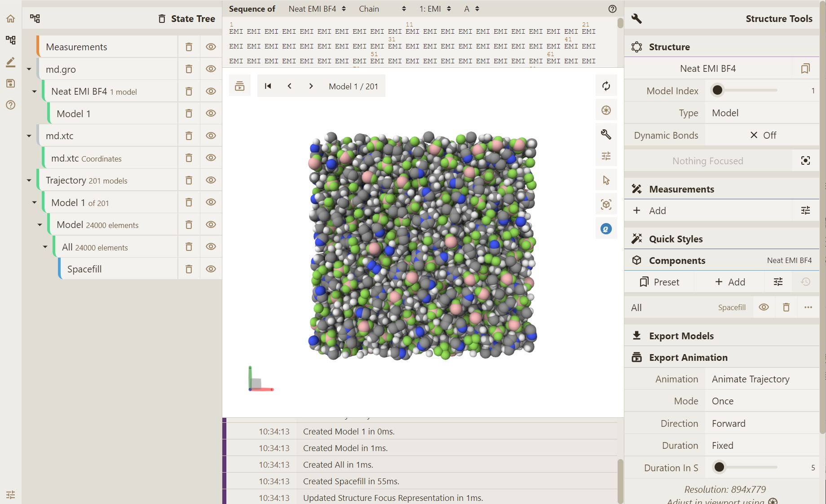826x504 pixels.
Task: Click the Preset button under Components
Action: (659, 282)
